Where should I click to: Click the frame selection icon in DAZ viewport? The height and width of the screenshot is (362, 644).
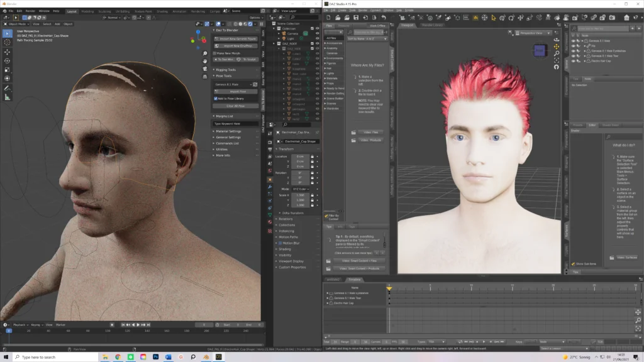coord(556,60)
